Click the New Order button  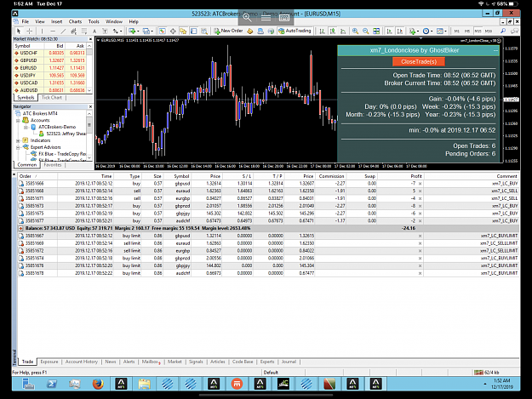228,31
